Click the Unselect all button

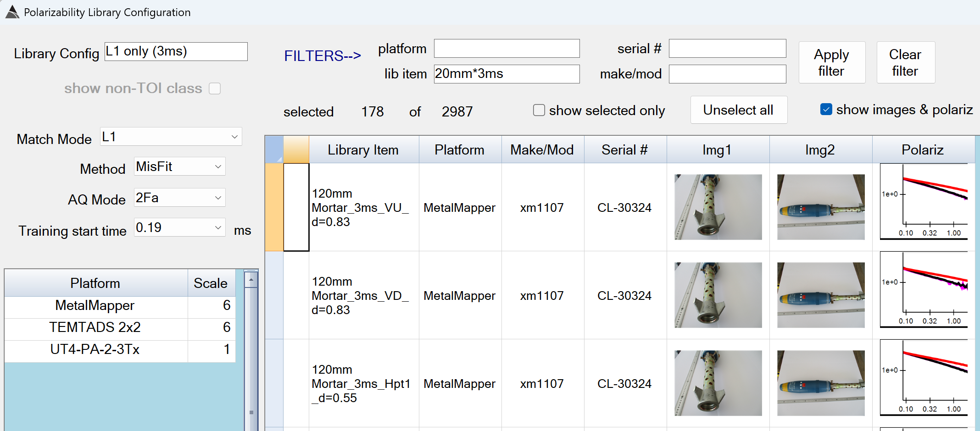tap(738, 110)
